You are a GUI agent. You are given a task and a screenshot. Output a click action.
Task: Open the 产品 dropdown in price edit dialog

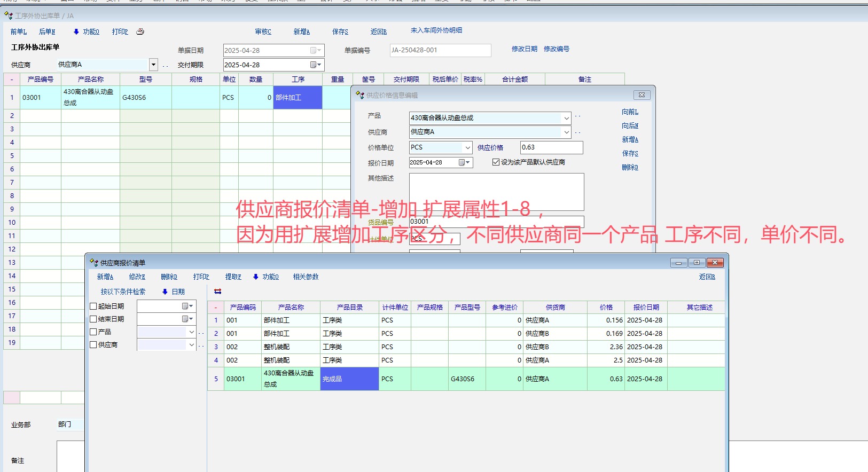[x=566, y=118]
